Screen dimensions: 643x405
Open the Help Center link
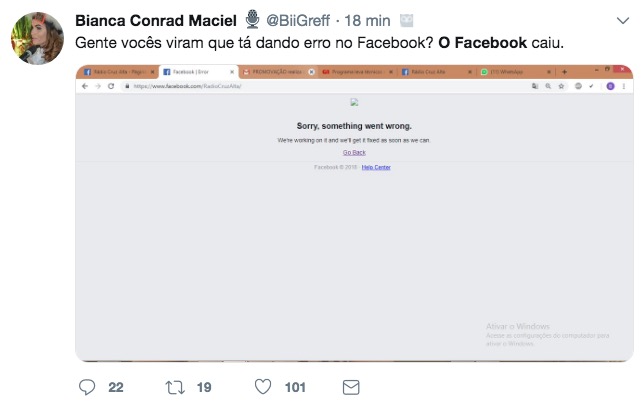pyautogui.click(x=376, y=167)
